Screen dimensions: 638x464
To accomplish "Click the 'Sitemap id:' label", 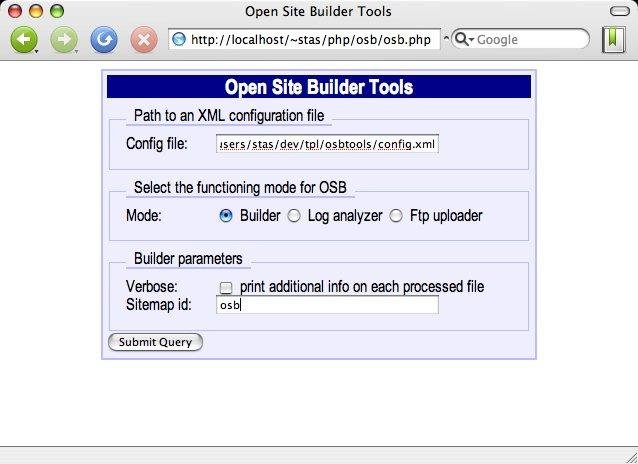I will tap(159, 304).
